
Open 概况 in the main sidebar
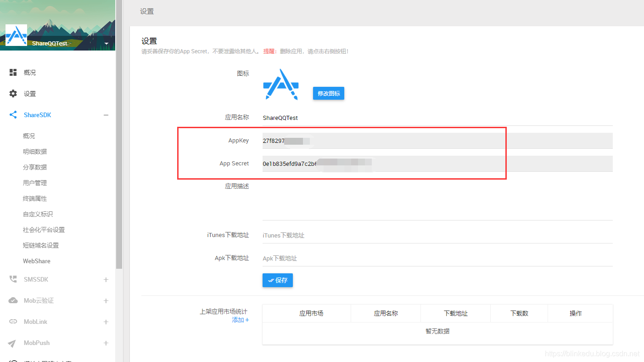(30, 73)
